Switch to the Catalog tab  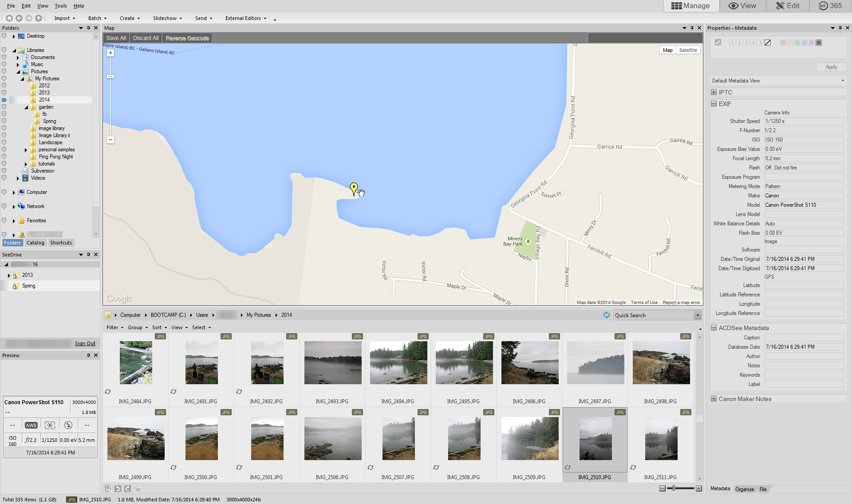[35, 243]
